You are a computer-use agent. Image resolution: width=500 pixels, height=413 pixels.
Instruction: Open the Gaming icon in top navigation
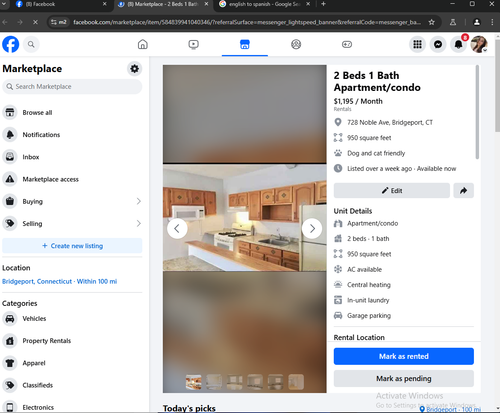[x=347, y=44]
